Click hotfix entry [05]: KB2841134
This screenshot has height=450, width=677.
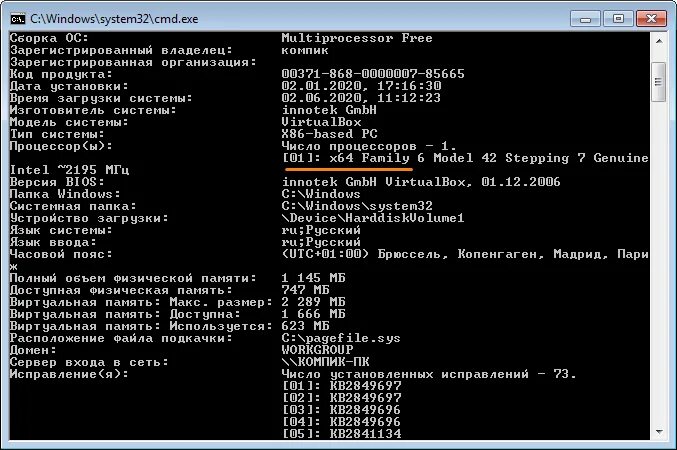342,434
